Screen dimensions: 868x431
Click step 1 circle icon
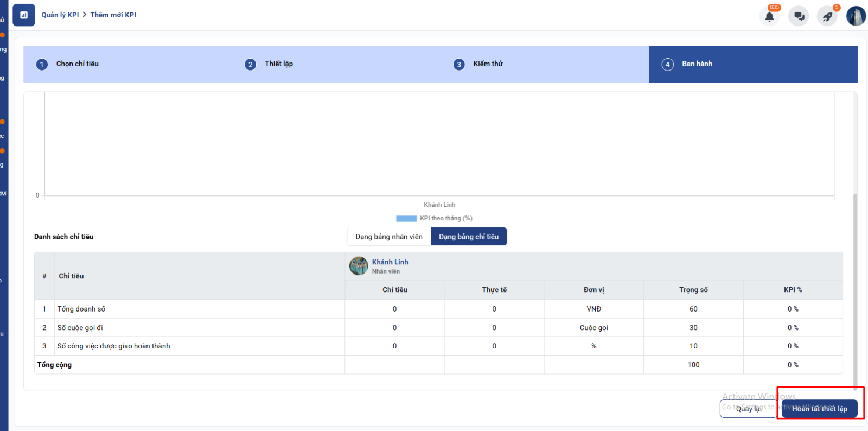(42, 65)
